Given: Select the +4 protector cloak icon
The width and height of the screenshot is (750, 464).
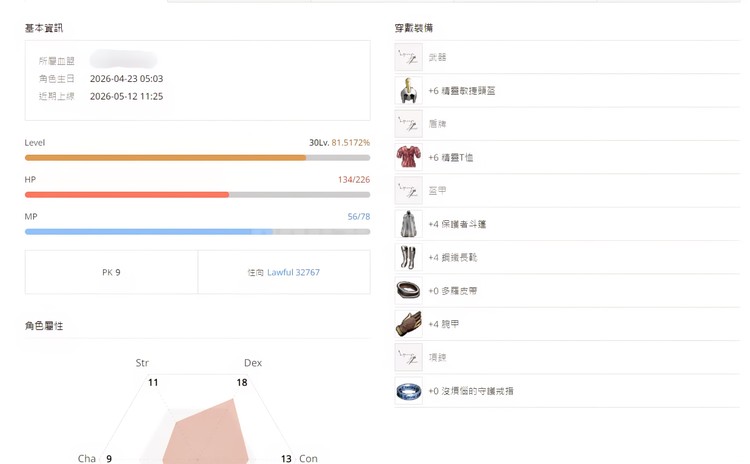Looking at the screenshot, I should click(408, 224).
